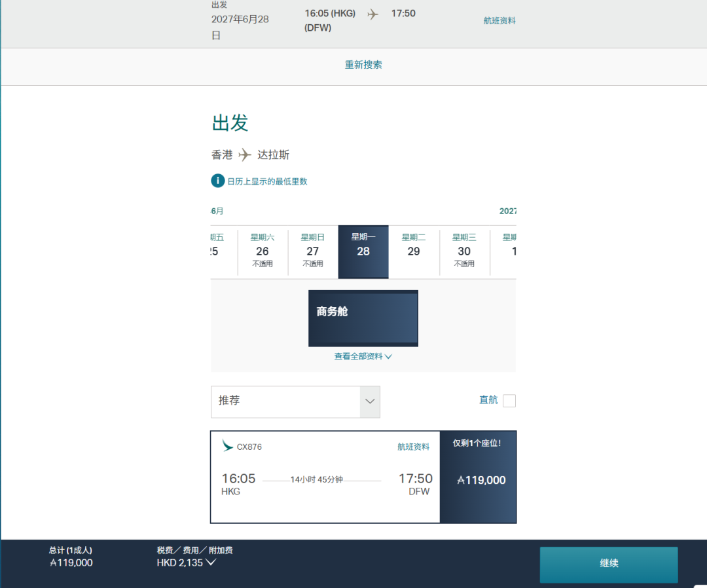Open 航班资料 link in CX876 flight card
This screenshot has width=707, height=588.
pyautogui.click(x=413, y=447)
